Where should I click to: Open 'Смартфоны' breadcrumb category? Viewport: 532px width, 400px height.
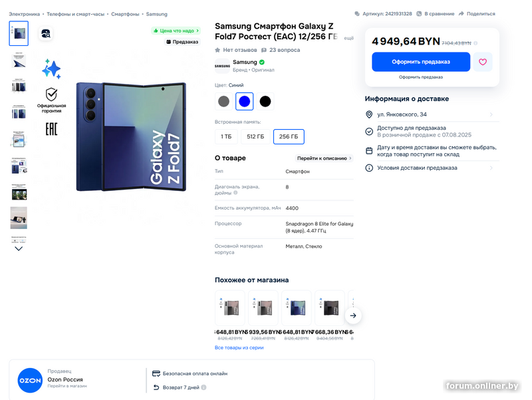[x=125, y=14]
